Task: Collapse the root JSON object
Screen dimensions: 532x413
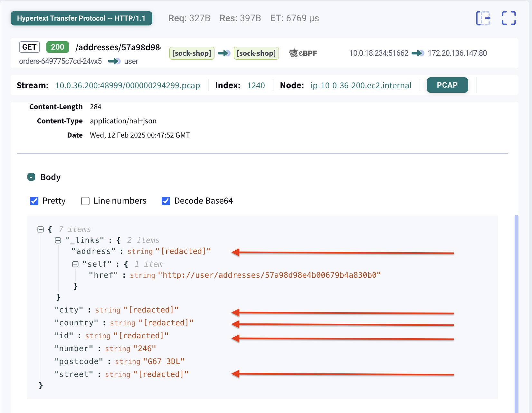Action: click(41, 229)
